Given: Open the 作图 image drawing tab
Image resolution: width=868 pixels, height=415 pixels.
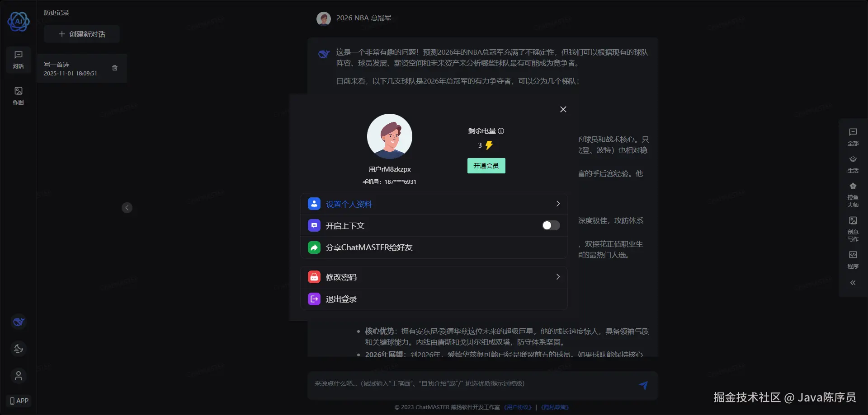Looking at the screenshot, I should 19,96.
